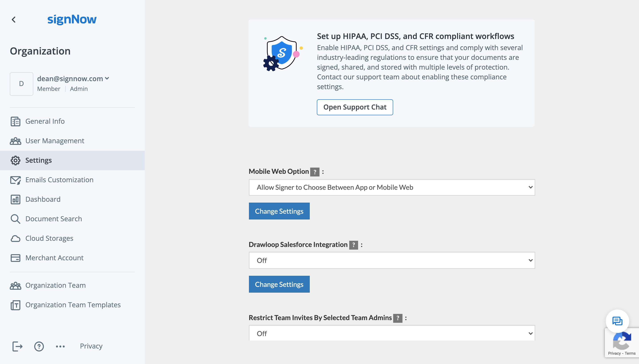Image resolution: width=639 pixels, height=364 pixels.
Task: Navigate to Cloud Storages
Action: [x=49, y=238]
